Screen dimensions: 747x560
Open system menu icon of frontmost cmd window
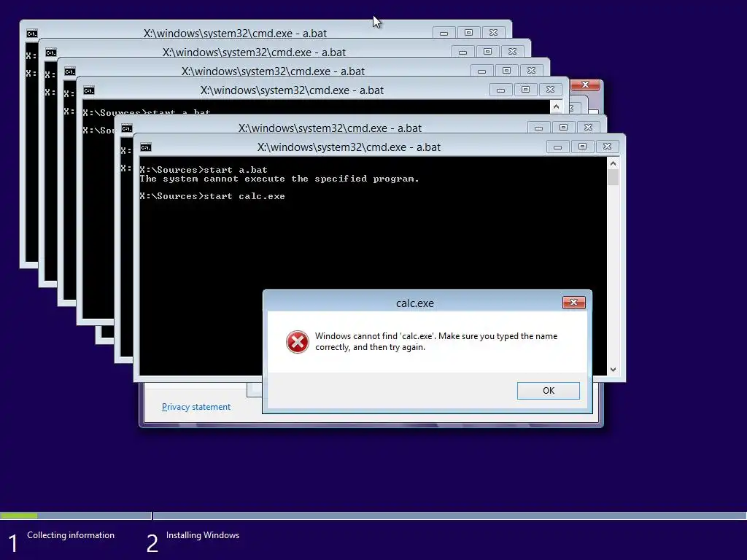click(x=146, y=147)
